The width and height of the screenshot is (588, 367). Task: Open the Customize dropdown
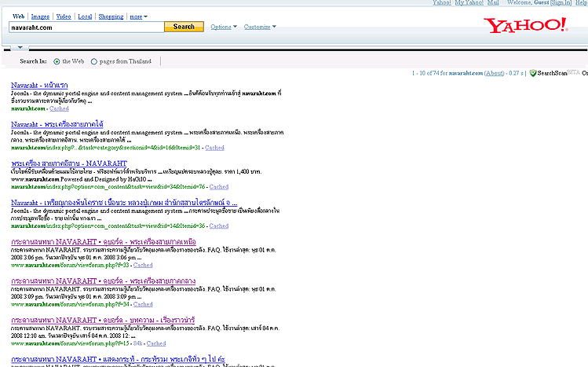point(260,27)
